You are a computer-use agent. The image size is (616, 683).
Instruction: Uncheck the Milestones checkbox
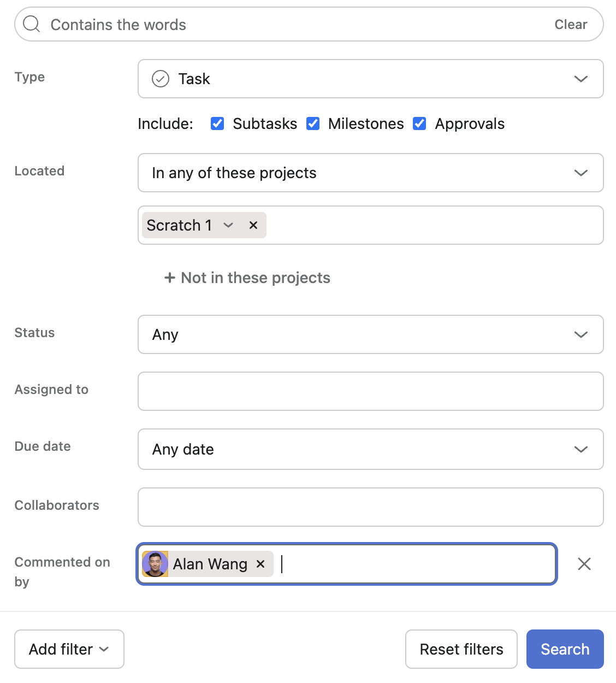tap(313, 123)
